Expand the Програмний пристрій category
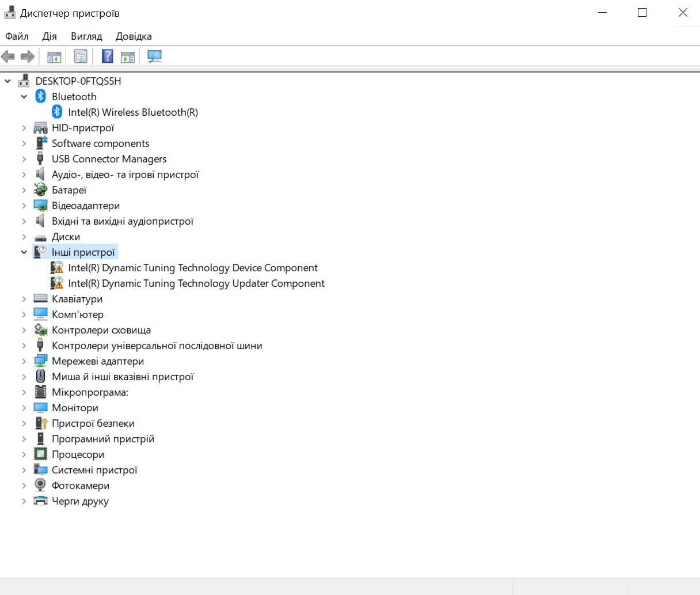This screenshot has width=700, height=595. (x=24, y=439)
